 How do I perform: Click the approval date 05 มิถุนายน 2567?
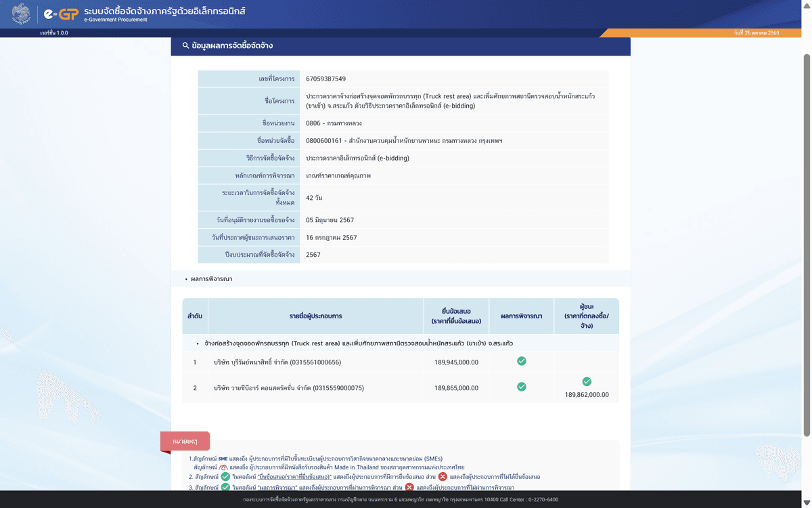click(x=330, y=220)
